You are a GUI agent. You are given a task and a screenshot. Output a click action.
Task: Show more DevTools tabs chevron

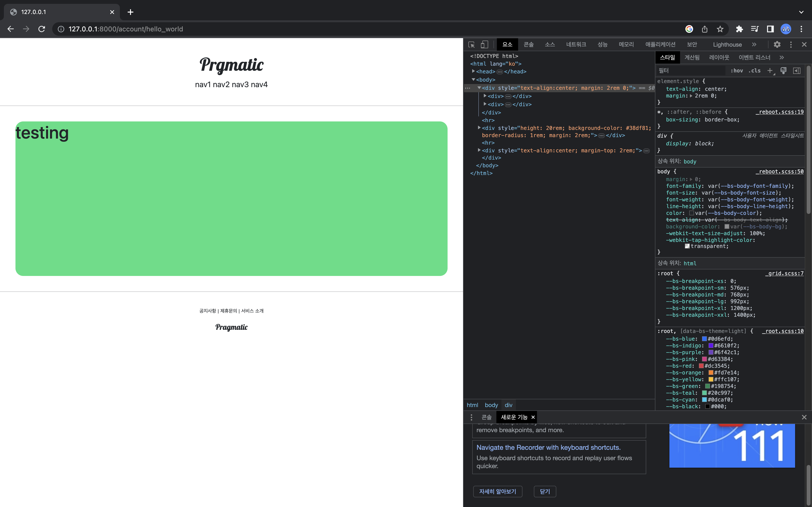point(754,45)
